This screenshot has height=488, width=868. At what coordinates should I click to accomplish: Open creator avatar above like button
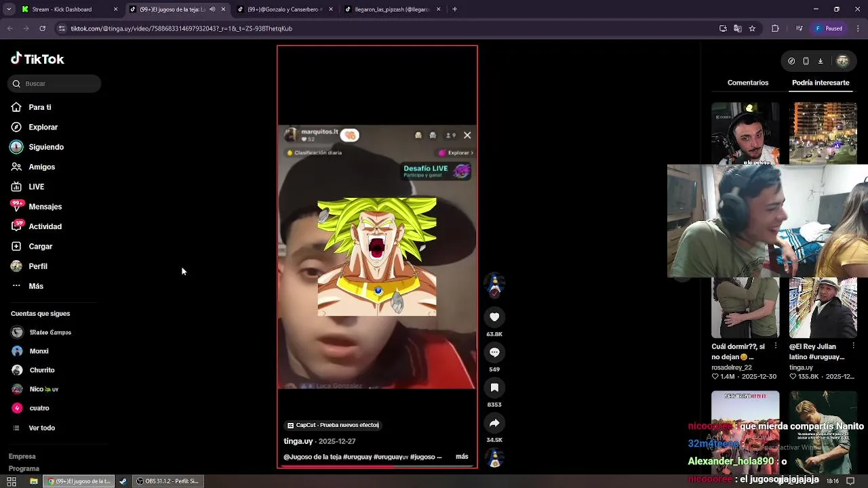(x=494, y=285)
